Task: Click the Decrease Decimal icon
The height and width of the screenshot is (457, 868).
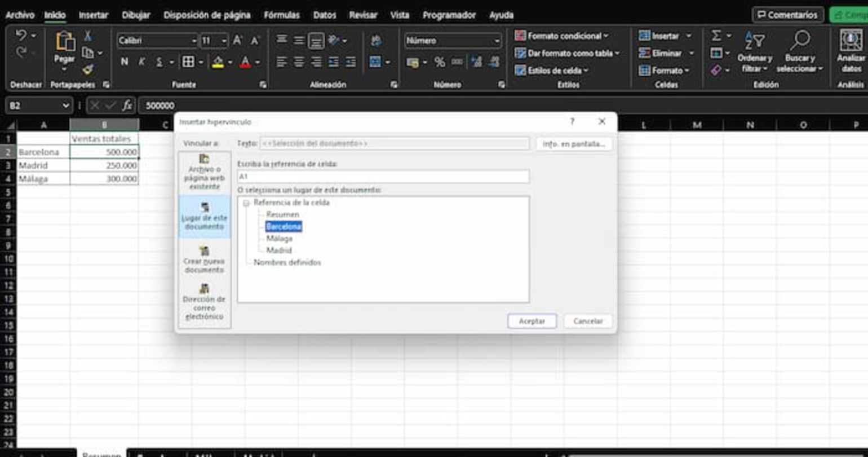Action: pyautogui.click(x=495, y=63)
